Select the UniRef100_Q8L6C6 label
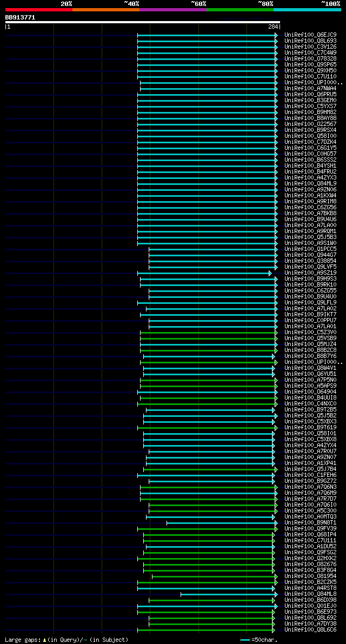This screenshot has height=644, width=346. tap(310, 630)
